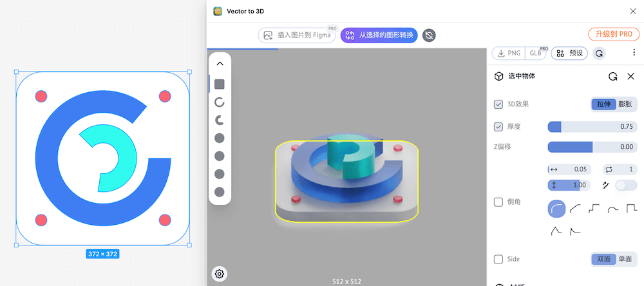The image size is (644, 286).
Task: Toggle the 厚度 checkbox
Action: [x=498, y=127]
